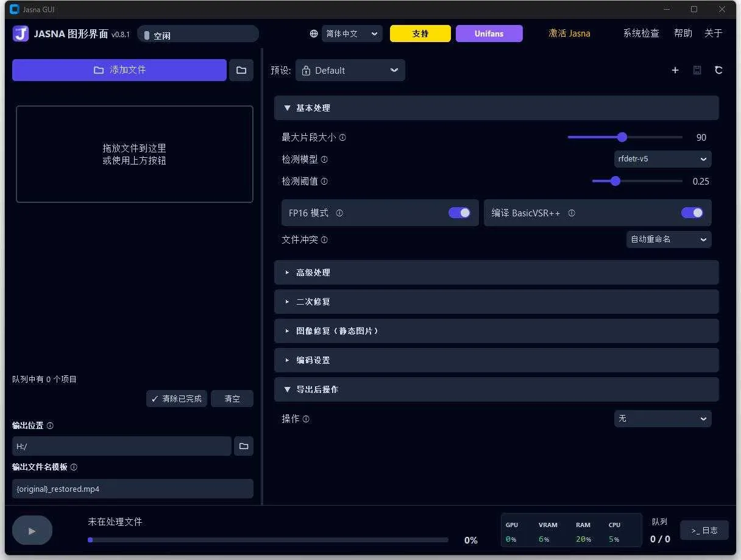Collapse the 基本处理 section

click(497, 108)
